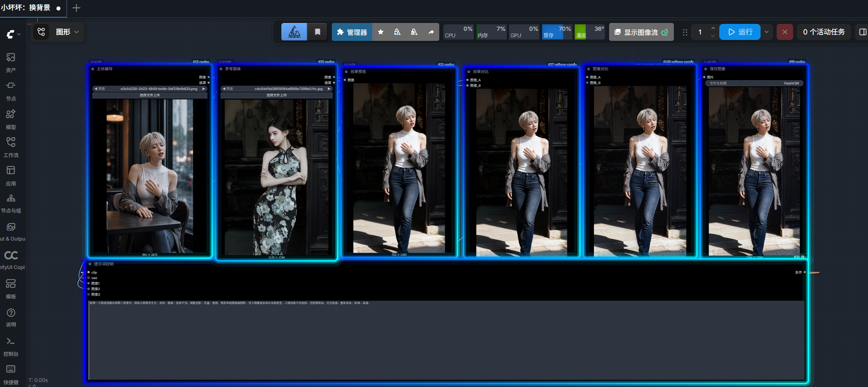Click the star icon in the toolbar
The width and height of the screenshot is (868, 387).
381,32
